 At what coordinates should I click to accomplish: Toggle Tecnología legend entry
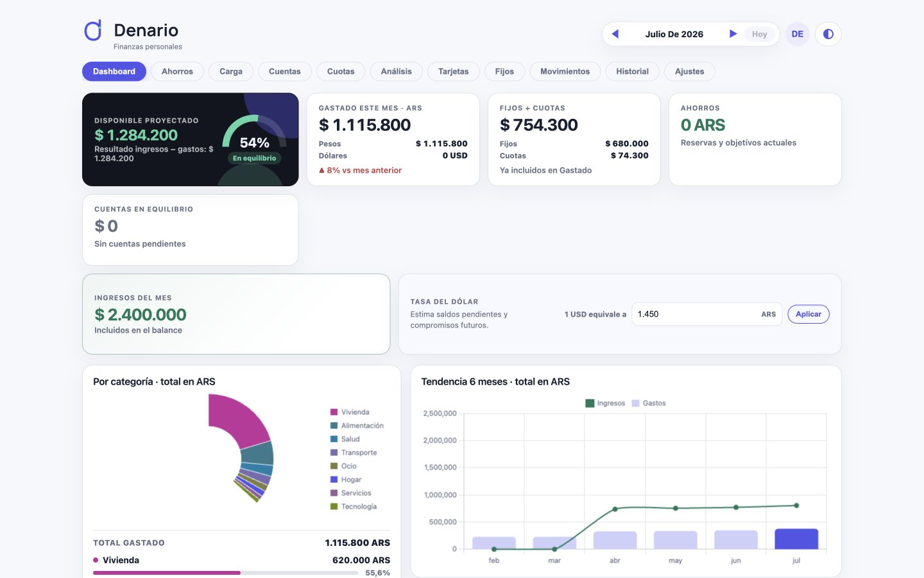[354, 507]
